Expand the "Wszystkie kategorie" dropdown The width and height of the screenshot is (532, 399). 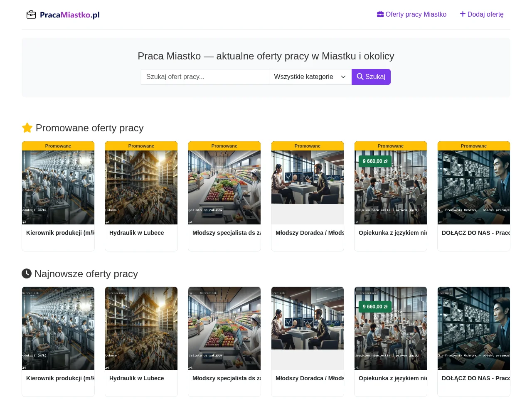click(310, 77)
